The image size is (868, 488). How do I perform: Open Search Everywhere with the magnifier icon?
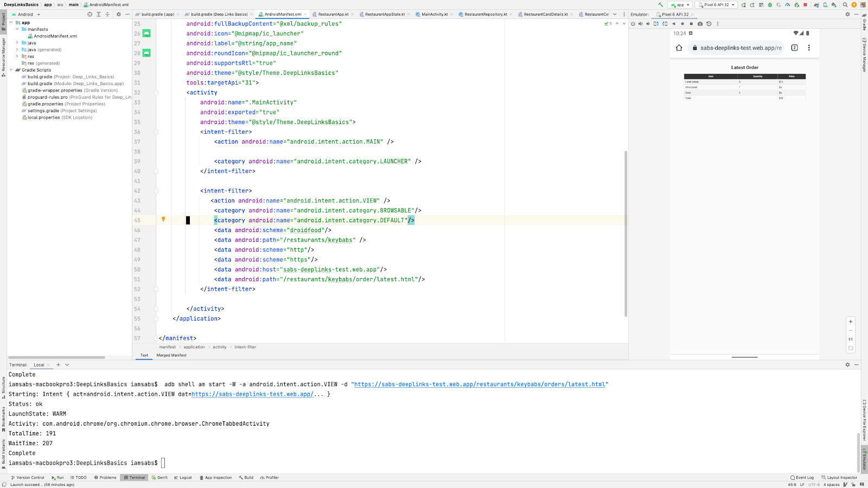pyautogui.click(x=845, y=5)
